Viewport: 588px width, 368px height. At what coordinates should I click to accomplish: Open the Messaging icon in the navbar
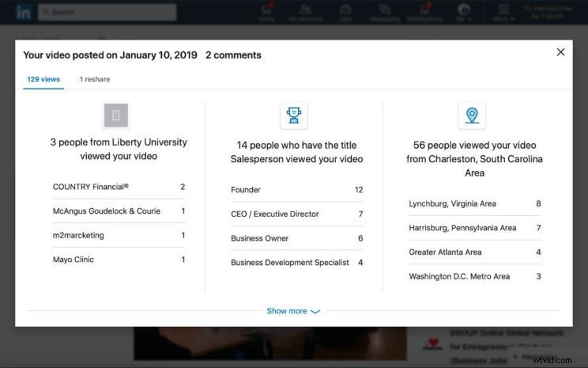point(385,13)
